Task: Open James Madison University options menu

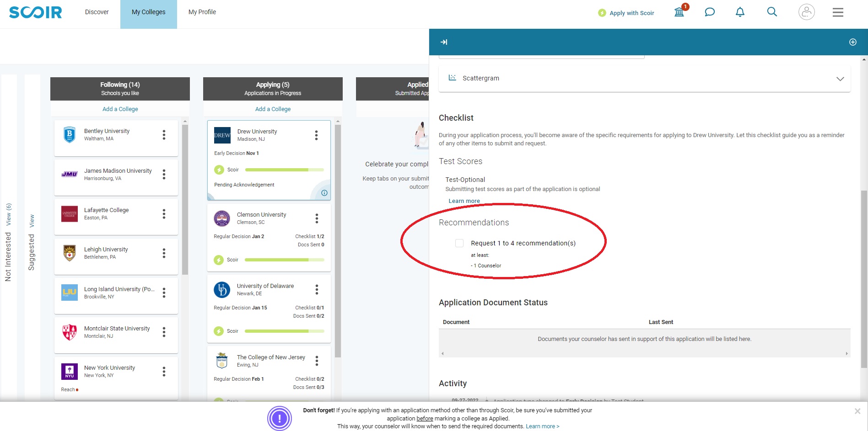Action: click(164, 174)
